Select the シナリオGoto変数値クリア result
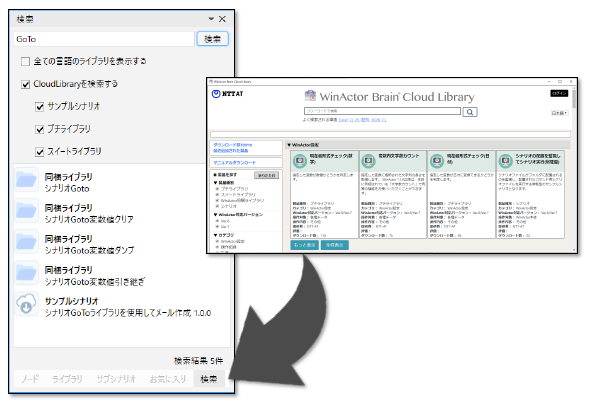Screen dimensions: 589x403 pyautogui.click(x=122, y=214)
